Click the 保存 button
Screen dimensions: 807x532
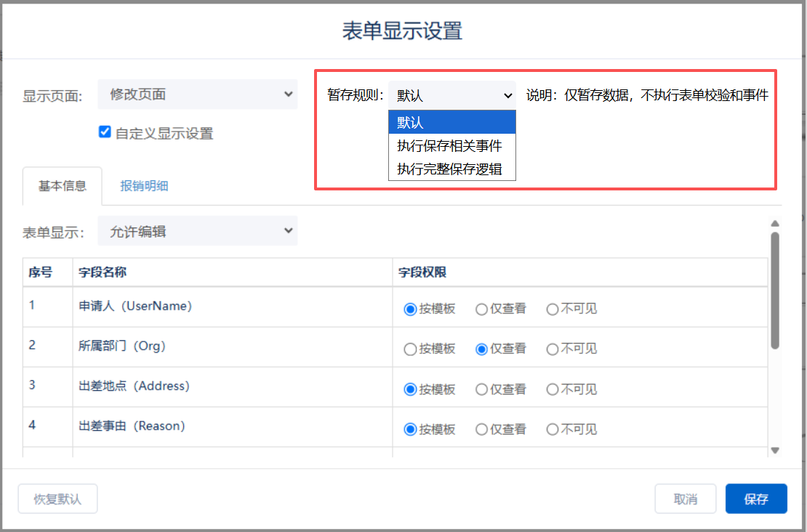pos(756,499)
